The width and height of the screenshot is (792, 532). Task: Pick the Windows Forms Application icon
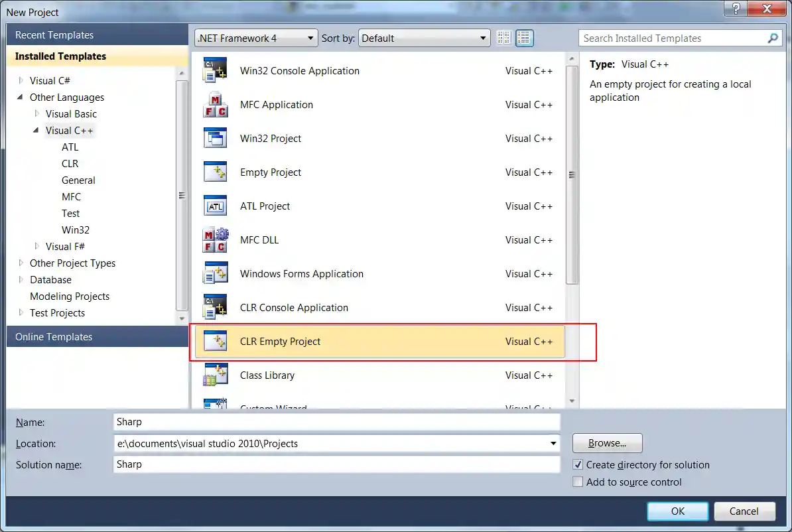[215, 273]
